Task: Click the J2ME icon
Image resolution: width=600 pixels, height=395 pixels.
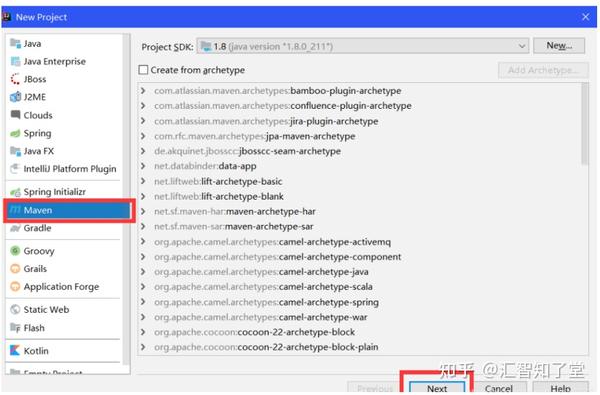Action: pos(15,97)
